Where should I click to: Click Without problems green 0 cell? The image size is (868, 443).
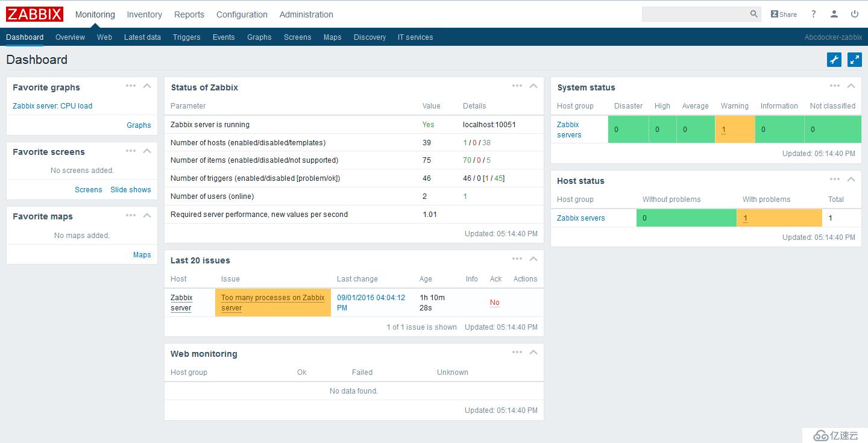687,218
